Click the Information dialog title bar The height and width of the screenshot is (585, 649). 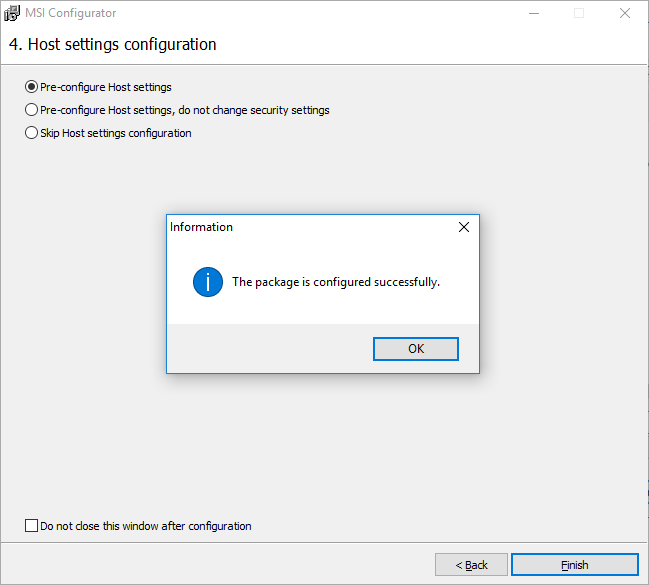(300, 227)
